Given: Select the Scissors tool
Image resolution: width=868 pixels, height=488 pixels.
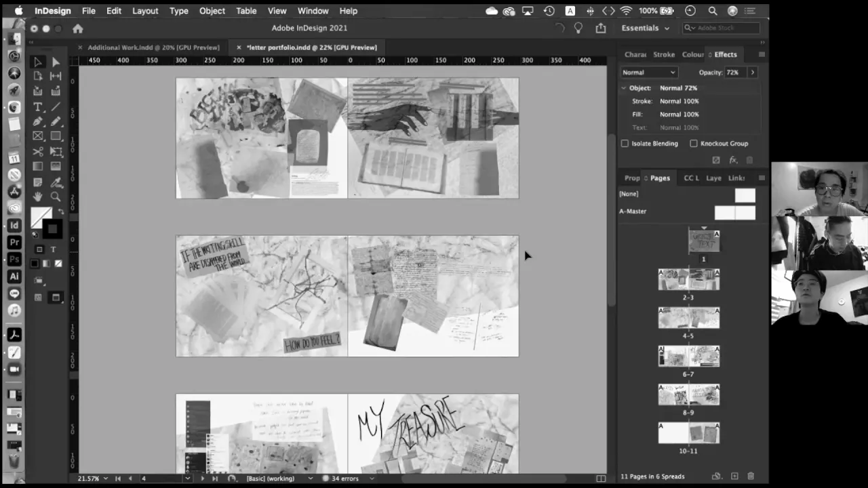Looking at the screenshot, I should point(38,152).
